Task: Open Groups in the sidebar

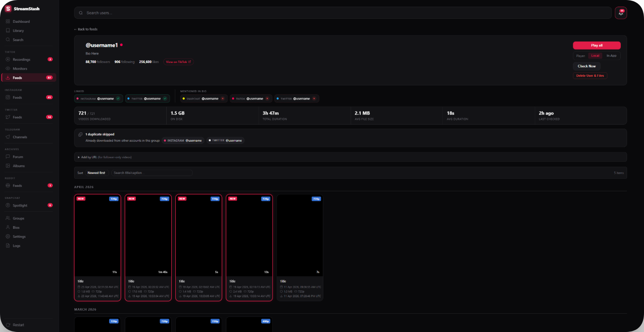Action: pyautogui.click(x=18, y=219)
